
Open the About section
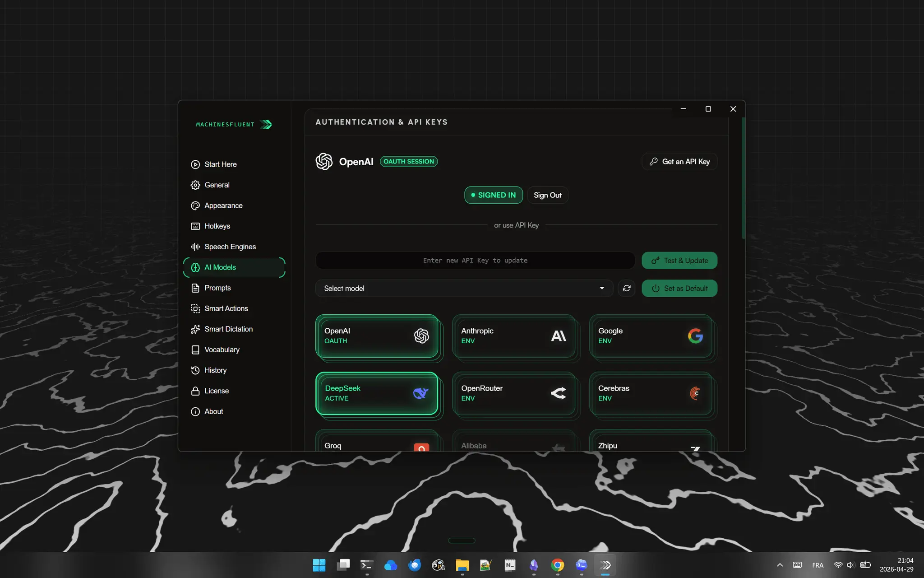pos(234,411)
